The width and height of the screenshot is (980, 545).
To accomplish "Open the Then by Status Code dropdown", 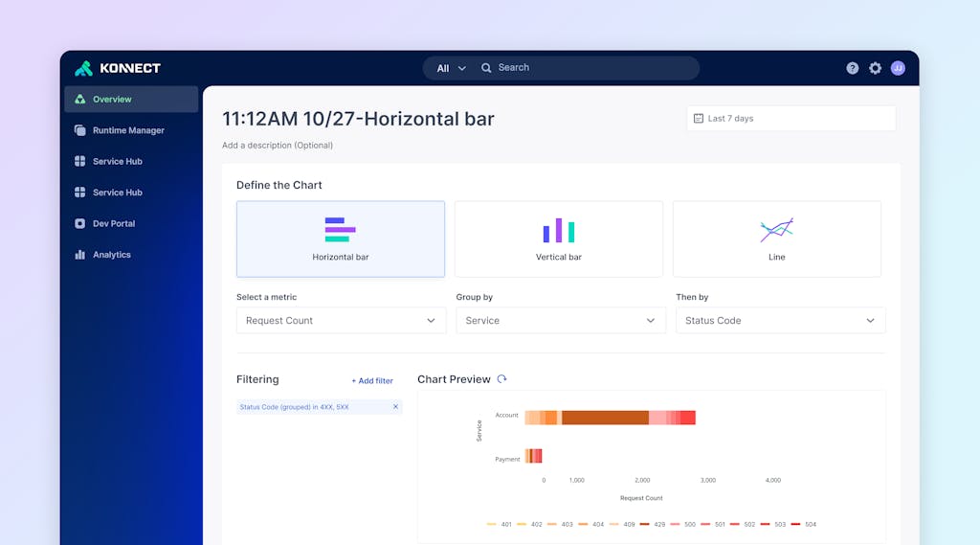I will tap(780, 321).
